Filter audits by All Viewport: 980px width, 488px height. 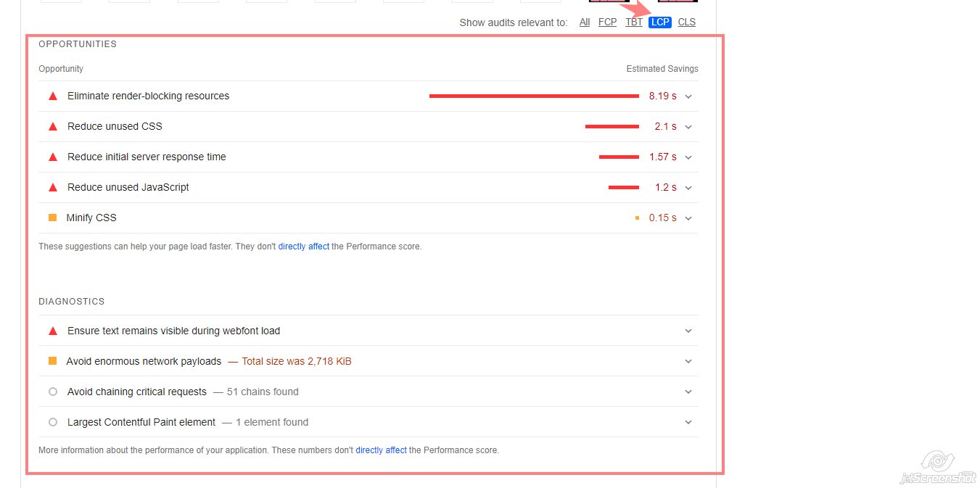[x=585, y=22]
